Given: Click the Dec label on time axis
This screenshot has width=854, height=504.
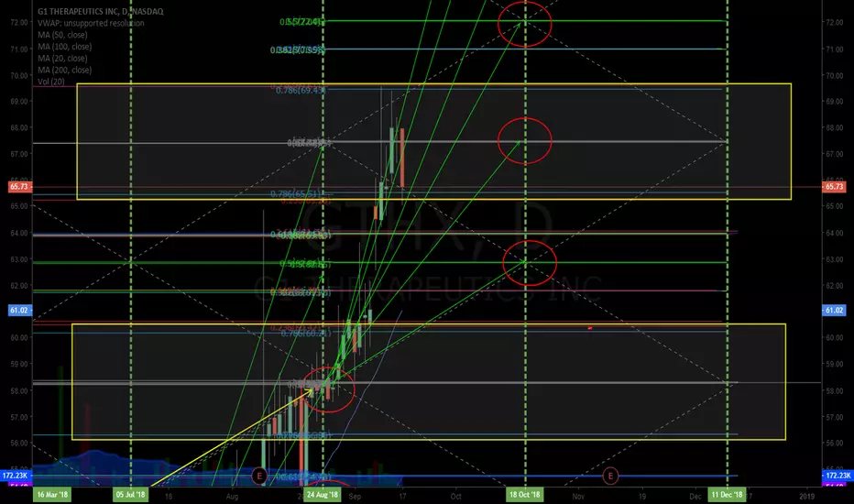Looking at the screenshot, I should click(x=695, y=497).
